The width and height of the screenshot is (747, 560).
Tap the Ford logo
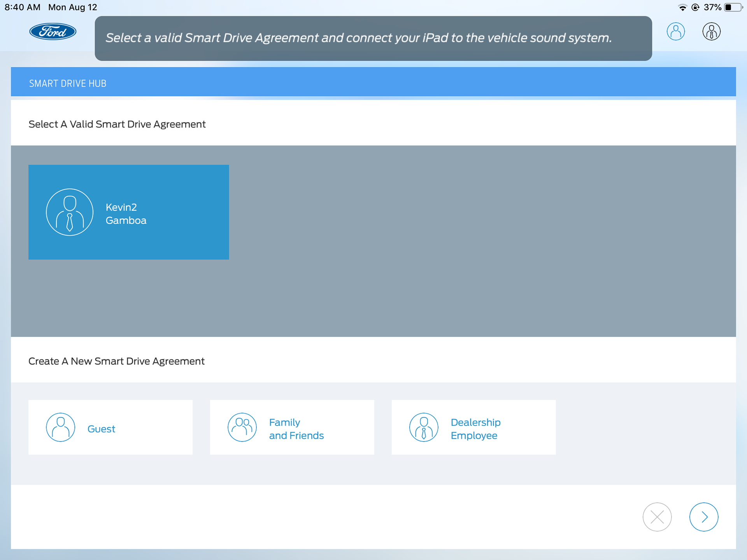(x=53, y=31)
